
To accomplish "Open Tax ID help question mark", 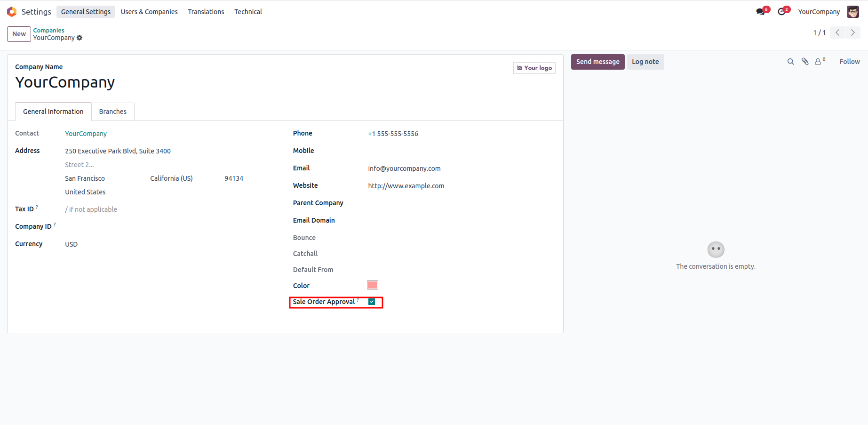I will point(37,207).
